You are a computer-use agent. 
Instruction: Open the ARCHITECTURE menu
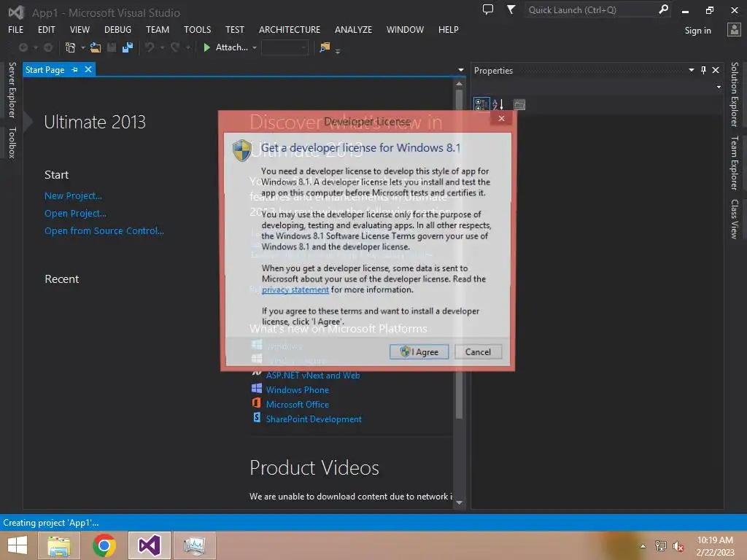click(x=290, y=29)
